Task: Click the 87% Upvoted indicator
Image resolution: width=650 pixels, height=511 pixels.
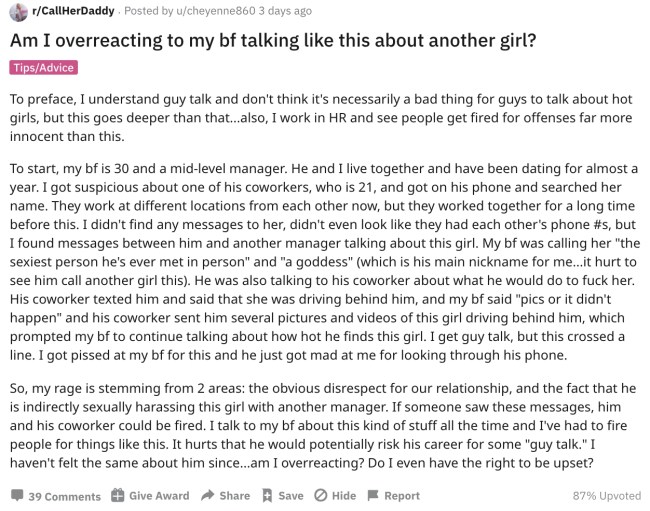Action: pyautogui.click(x=606, y=496)
